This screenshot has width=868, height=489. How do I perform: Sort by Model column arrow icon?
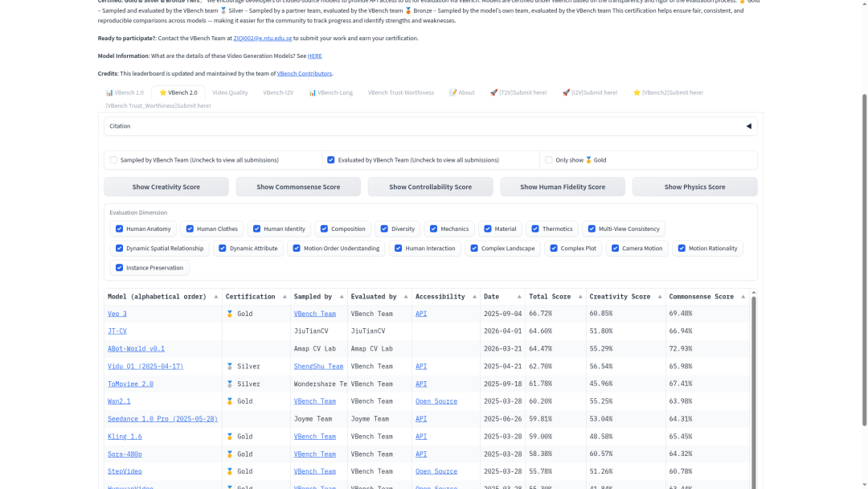coord(216,297)
